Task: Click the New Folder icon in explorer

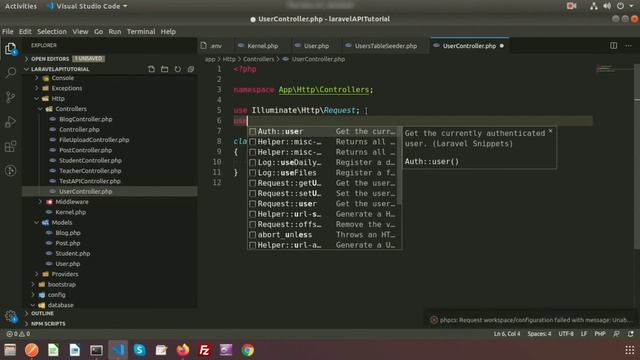Action: click(x=164, y=69)
